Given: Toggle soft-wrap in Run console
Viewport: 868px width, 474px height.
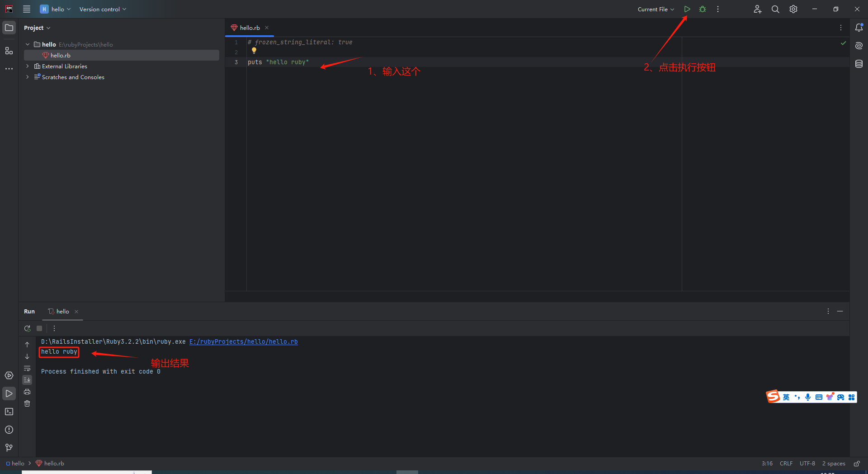Looking at the screenshot, I should pyautogui.click(x=27, y=368).
